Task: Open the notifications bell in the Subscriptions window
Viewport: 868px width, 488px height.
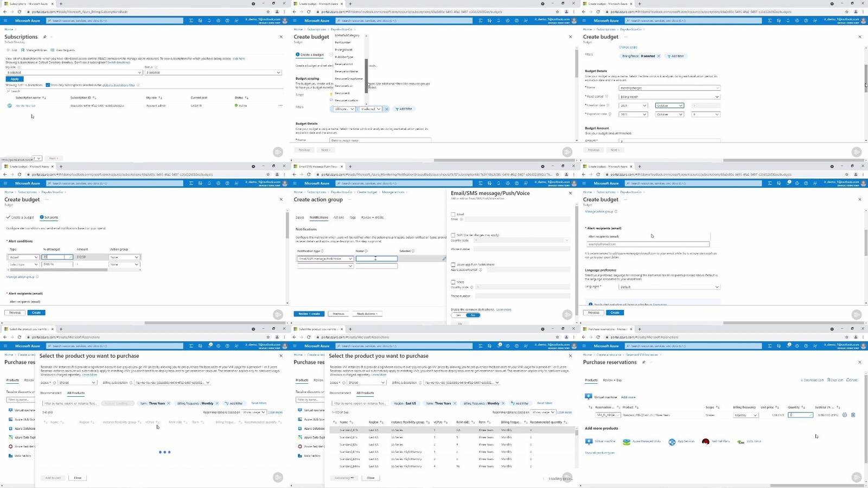Action: (x=209, y=21)
